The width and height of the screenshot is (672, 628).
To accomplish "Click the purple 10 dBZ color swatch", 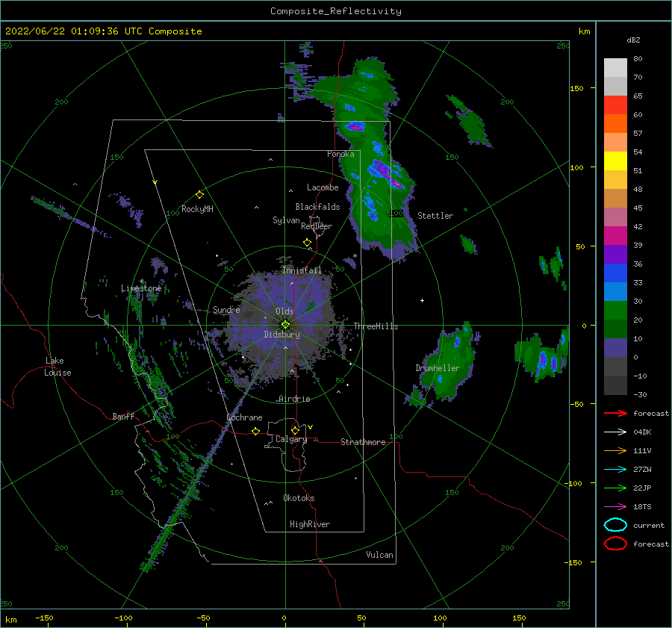I will (x=615, y=347).
